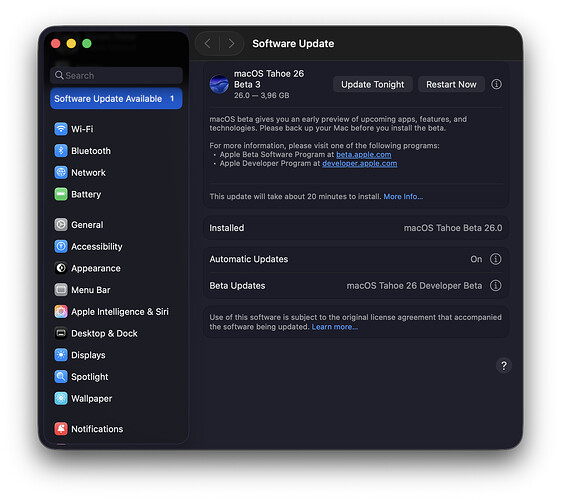Open the Wallpaper settings icon
This screenshot has height=500, width=561.
tap(61, 398)
